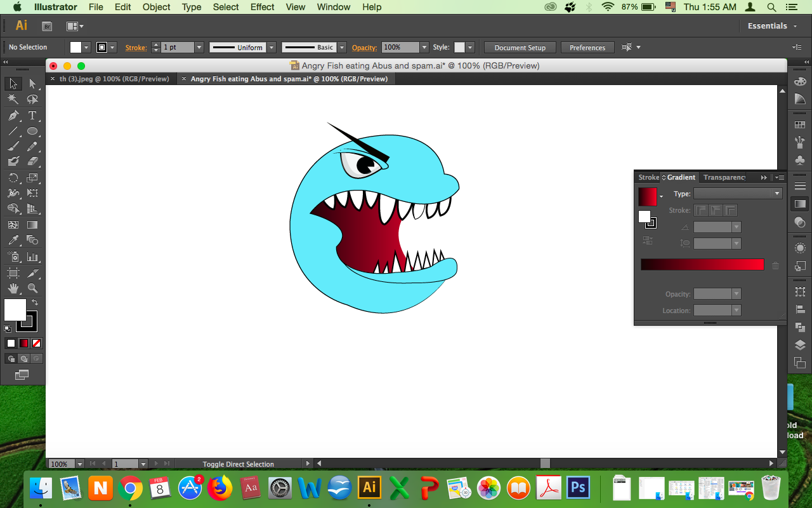The height and width of the screenshot is (508, 812).
Task: Open Basic brush definition dropdown
Action: (x=342, y=48)
